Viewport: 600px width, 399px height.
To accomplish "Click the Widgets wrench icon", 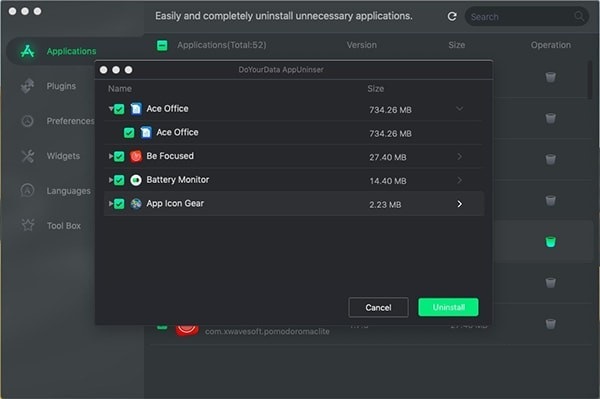I will click(28, 156).
